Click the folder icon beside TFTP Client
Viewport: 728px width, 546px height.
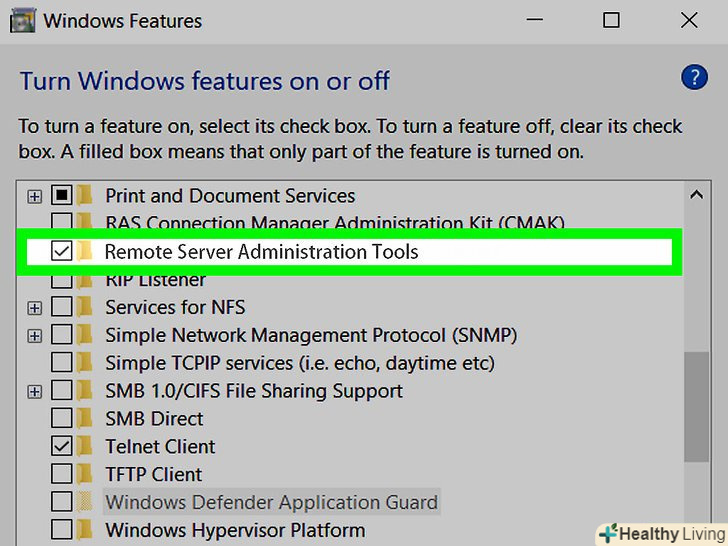[x=86, y=474]
